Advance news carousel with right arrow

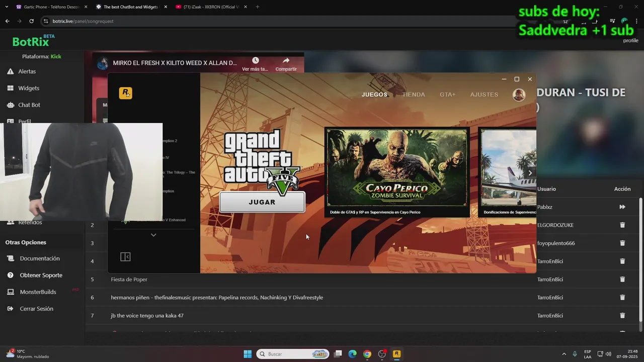click(530, 173)
